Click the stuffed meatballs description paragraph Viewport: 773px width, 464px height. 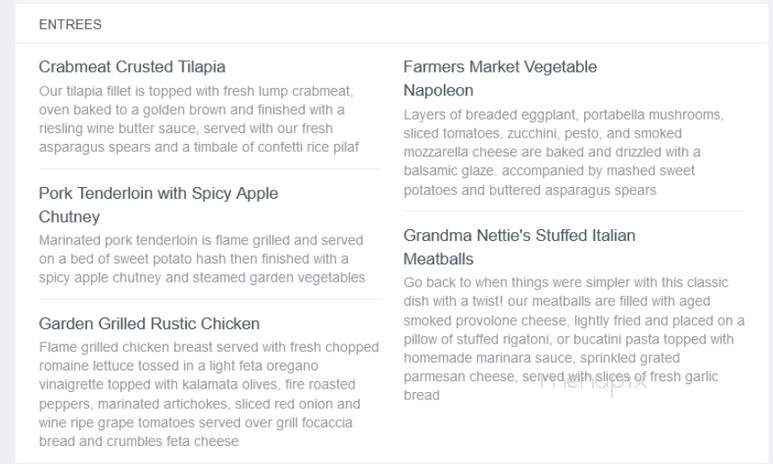point(574,339)
